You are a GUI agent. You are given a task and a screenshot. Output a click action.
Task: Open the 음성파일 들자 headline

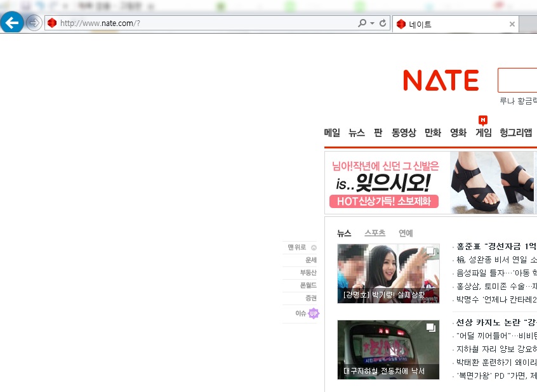[496, 273]
